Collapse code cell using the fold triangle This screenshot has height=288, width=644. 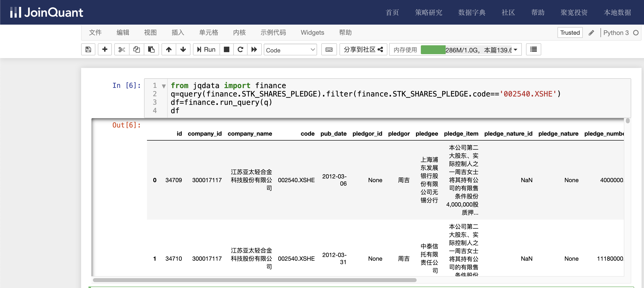pos(164,86)
